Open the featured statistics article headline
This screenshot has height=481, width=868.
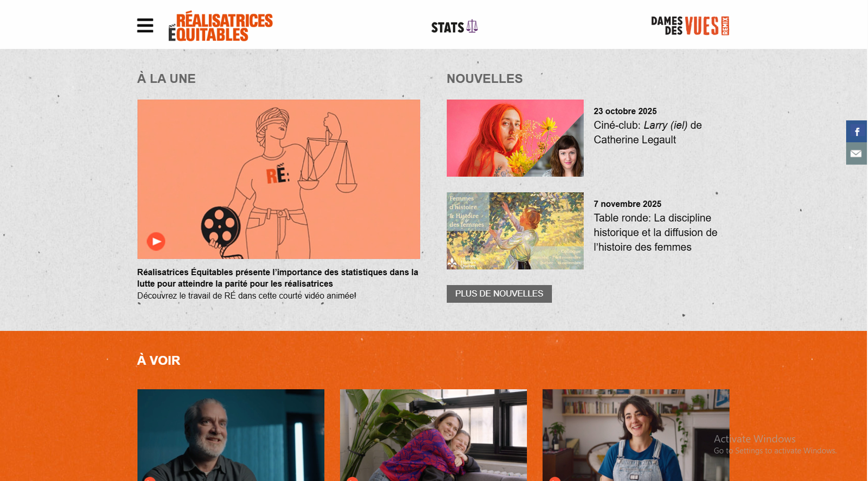278,278
